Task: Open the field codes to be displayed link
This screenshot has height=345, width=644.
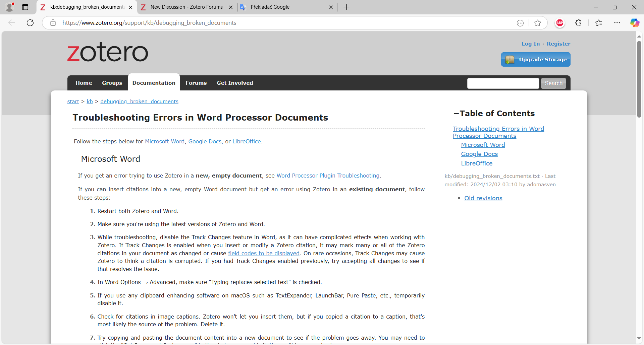Action: pos(264,253)
